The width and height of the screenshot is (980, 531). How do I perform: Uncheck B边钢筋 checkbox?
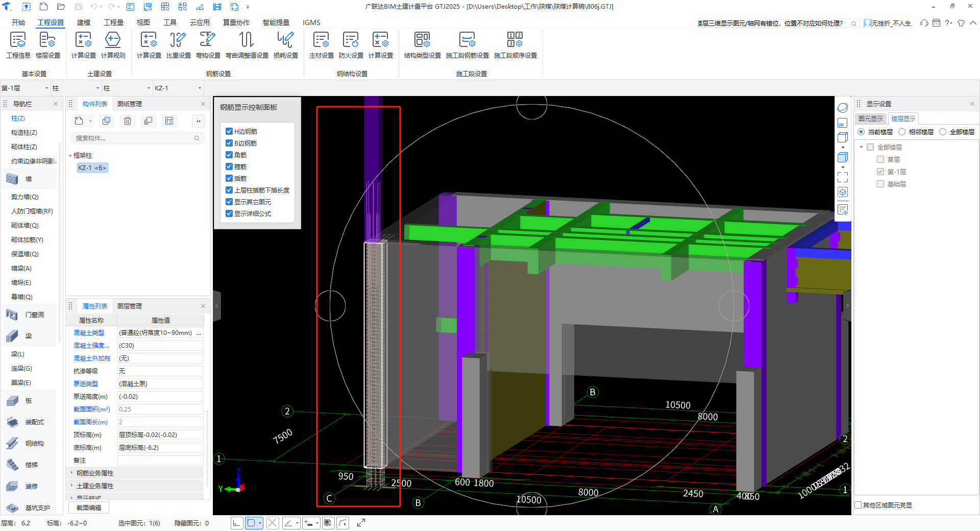(229, 143)
